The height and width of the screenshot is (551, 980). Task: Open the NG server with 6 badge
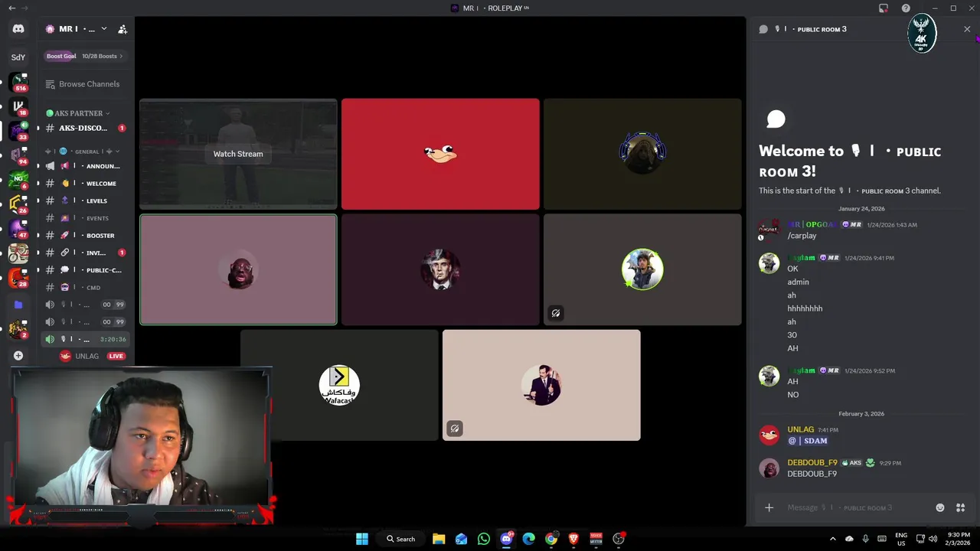point(18,180)
